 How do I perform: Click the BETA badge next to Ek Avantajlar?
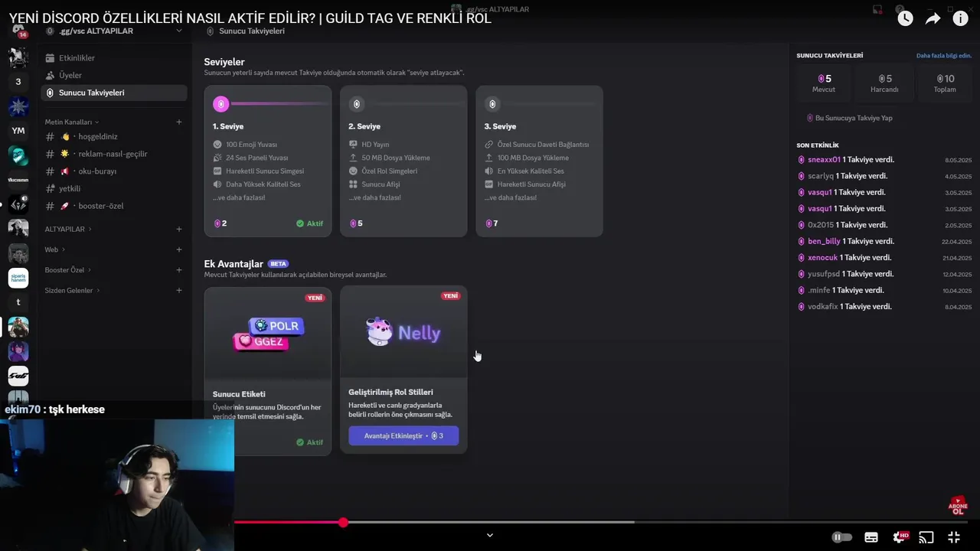(278, 263)
